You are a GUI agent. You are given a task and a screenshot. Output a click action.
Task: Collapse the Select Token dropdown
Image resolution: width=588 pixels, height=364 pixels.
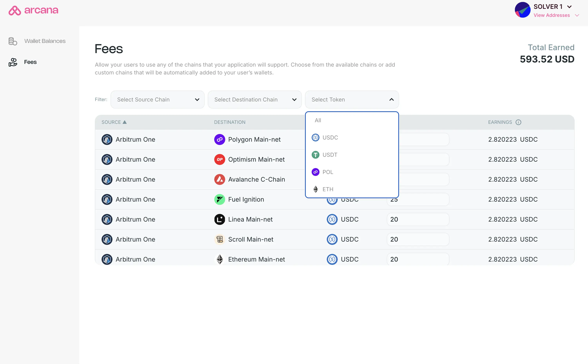click(x=352, y=100)
